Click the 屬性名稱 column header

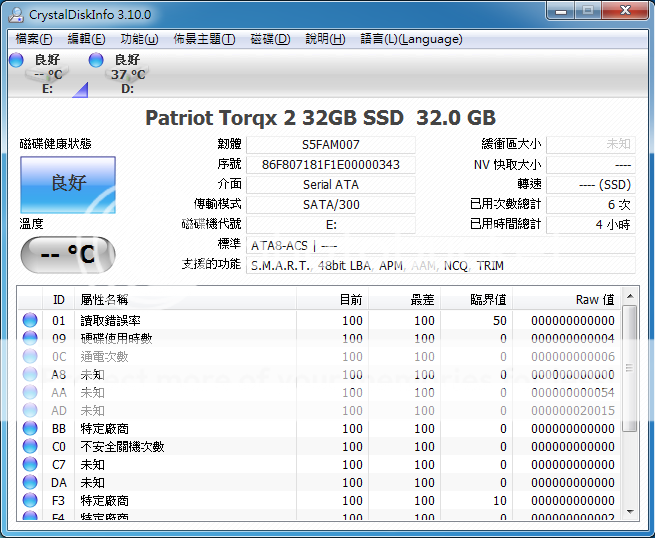pos(185,299)
